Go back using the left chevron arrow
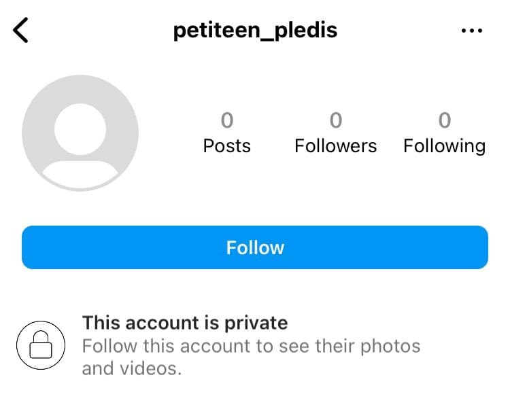This screenshot has height=420, width=510. (x=20, y=30)
